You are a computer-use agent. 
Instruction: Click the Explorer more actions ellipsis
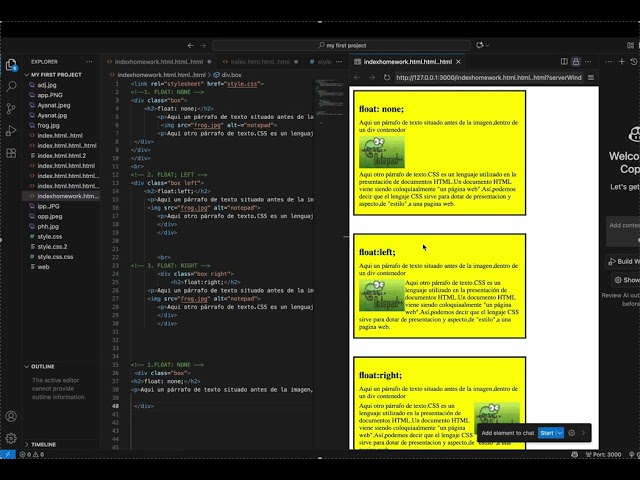click(89, 62)
